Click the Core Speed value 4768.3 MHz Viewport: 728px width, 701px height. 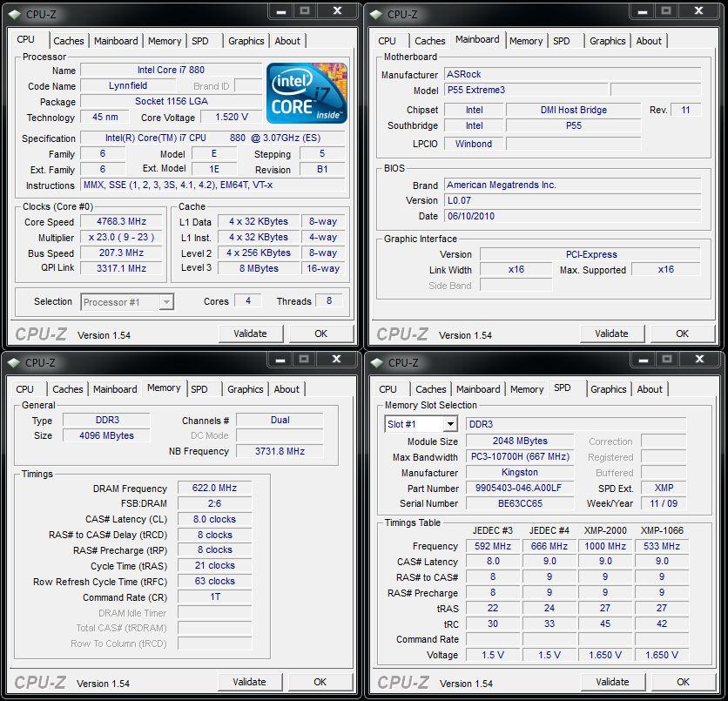coord(121,221)
